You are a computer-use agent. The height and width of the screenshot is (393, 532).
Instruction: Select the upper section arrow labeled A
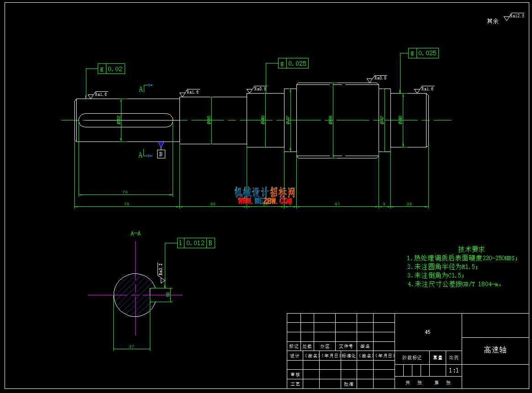pyautogui.click(x=146, y=88)
